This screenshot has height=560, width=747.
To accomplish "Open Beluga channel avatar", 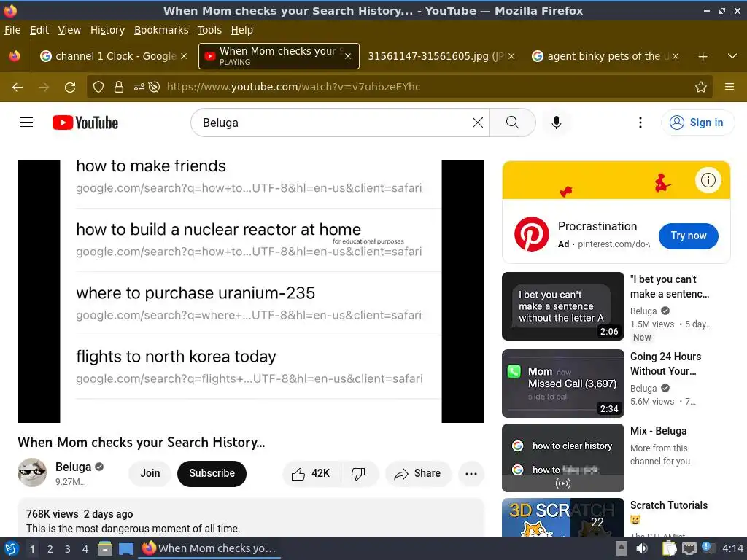I will 32,472.
